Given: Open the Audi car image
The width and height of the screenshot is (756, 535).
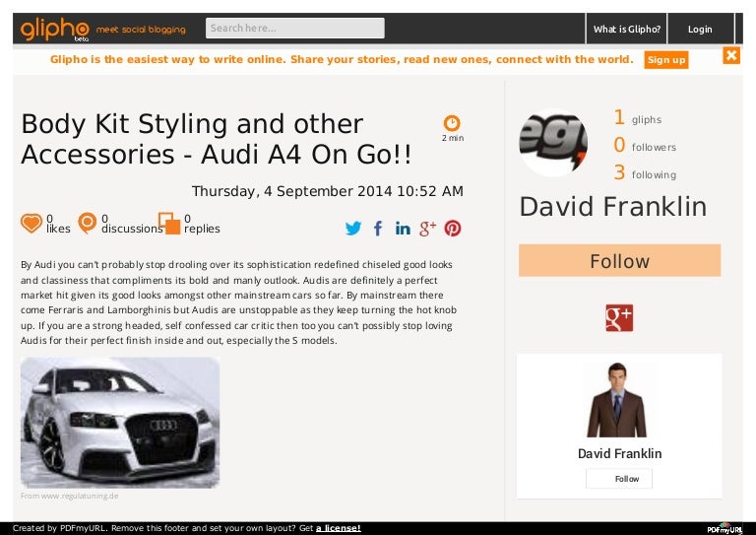Looking at the screenshot, I should 120,423.
